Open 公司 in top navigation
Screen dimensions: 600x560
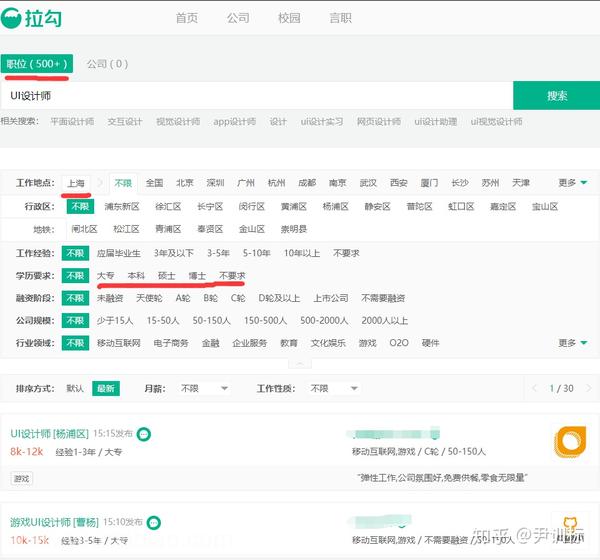click(x=238, y=18)
